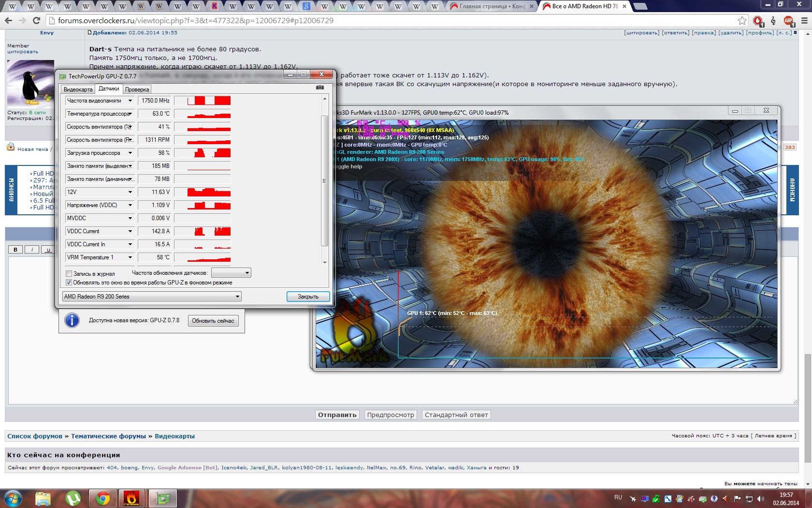
Task: Toggle the background refresh checkbox in GPU-Z
Action: tap(69, 283)
